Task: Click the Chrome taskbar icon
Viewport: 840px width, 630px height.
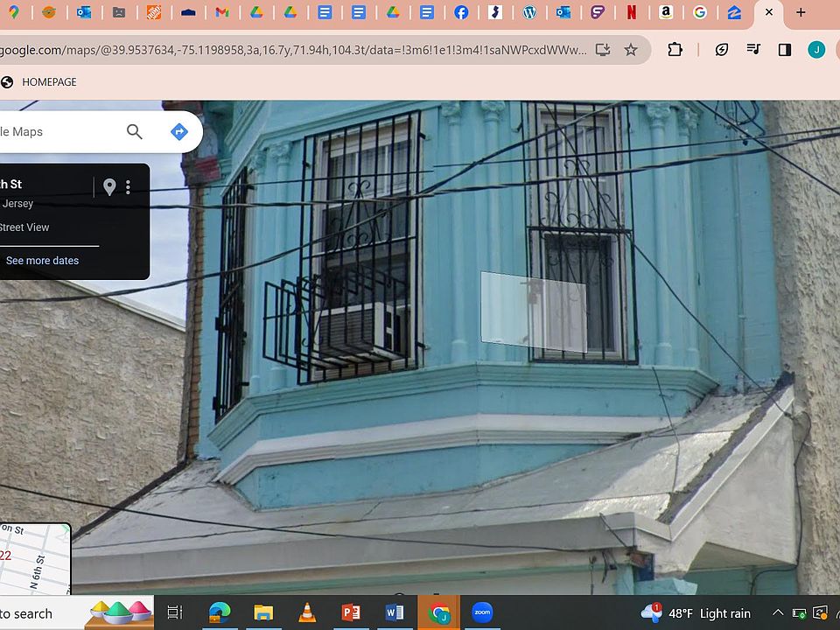Action: point(438,612)
